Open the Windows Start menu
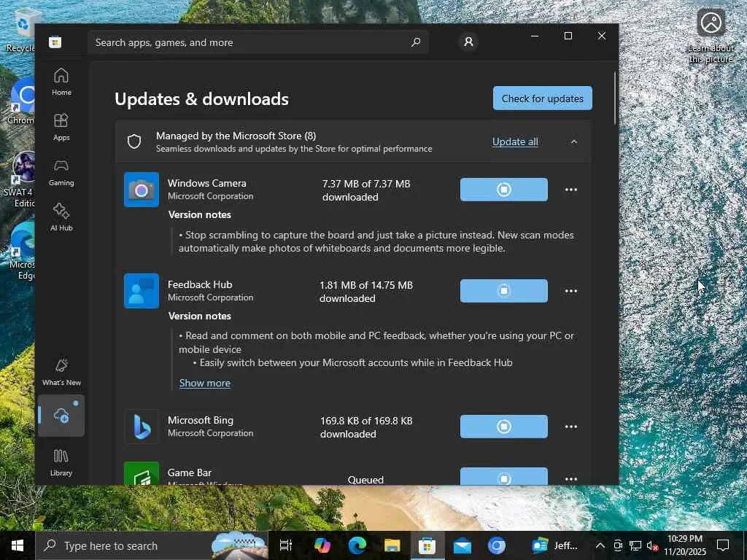747x560 pixels. point(18,545)
